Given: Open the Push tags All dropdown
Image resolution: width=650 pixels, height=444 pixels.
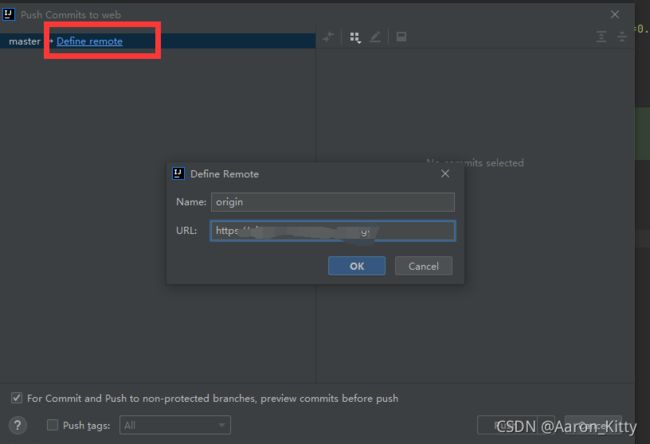Looking at the screenshot, I should coord(175,425).
